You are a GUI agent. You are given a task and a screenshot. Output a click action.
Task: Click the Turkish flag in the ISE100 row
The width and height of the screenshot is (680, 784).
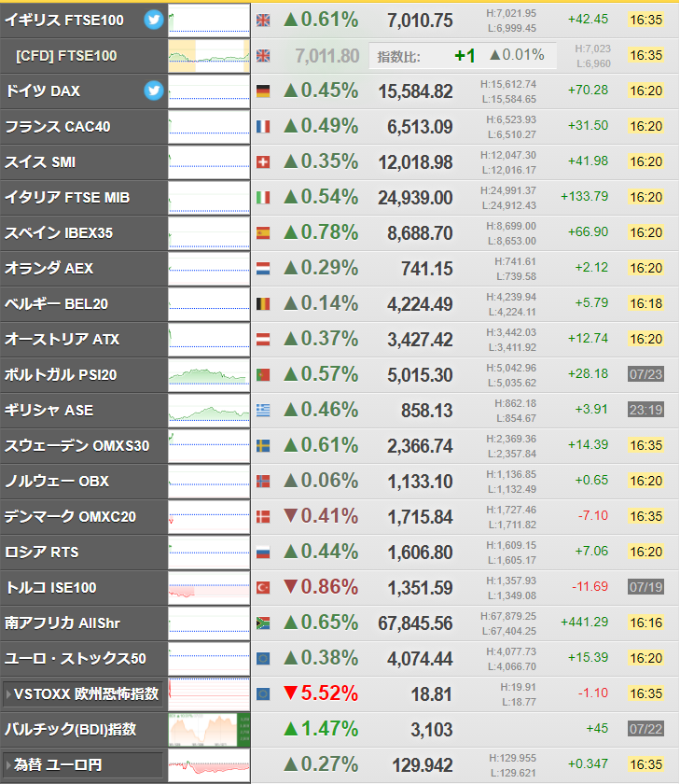[263, 587]
